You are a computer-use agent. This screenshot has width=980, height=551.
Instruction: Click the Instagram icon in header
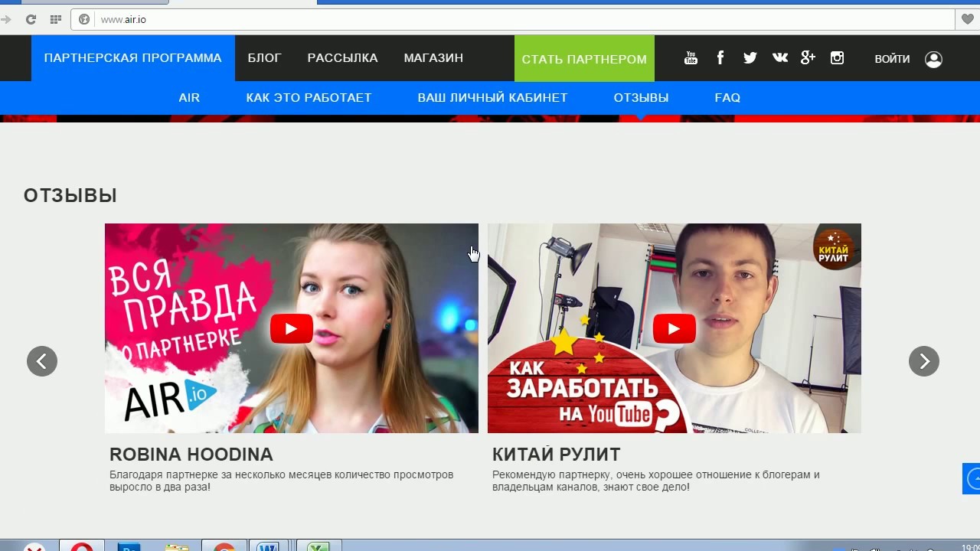(837, 58)
